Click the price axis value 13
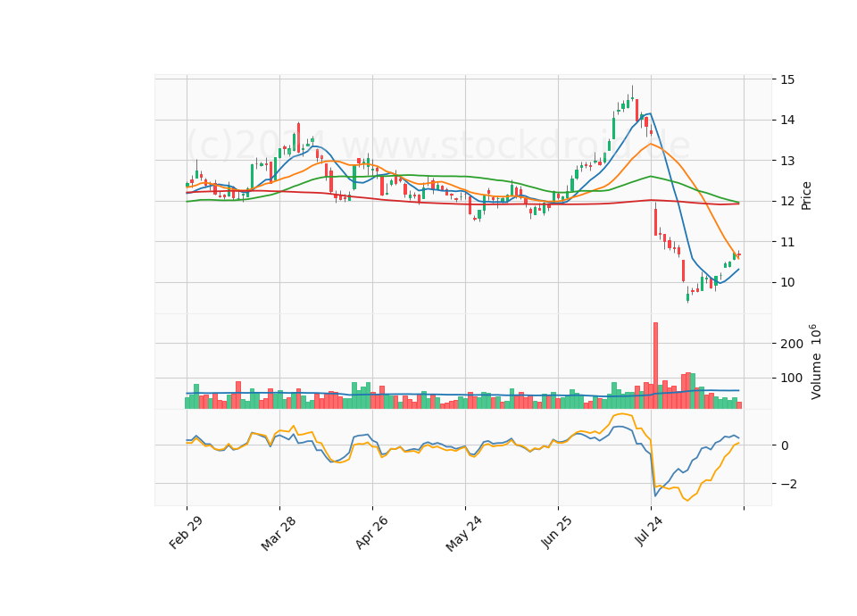 click(787, 161)
